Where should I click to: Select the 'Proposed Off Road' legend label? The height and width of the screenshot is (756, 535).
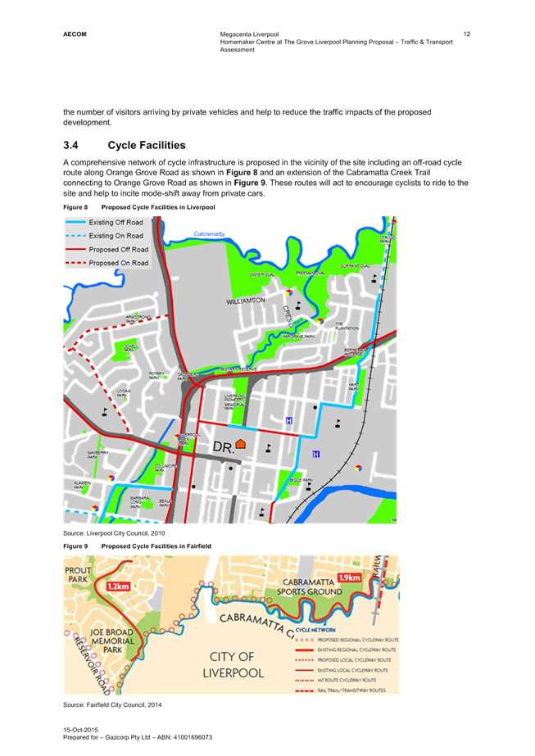coord(119,249)
